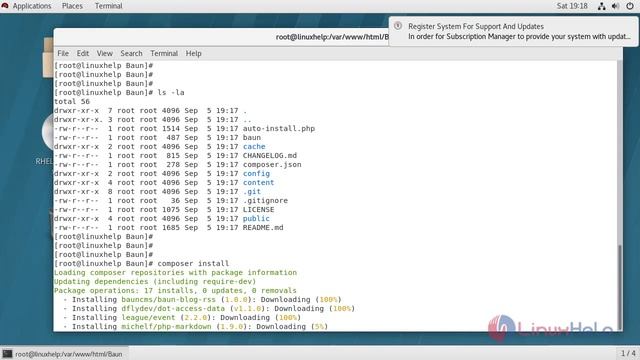The image size is (640, 360).
Task: Open the Terminal menu in top bar
Action: pyautogui.click(x=109, y=6)
